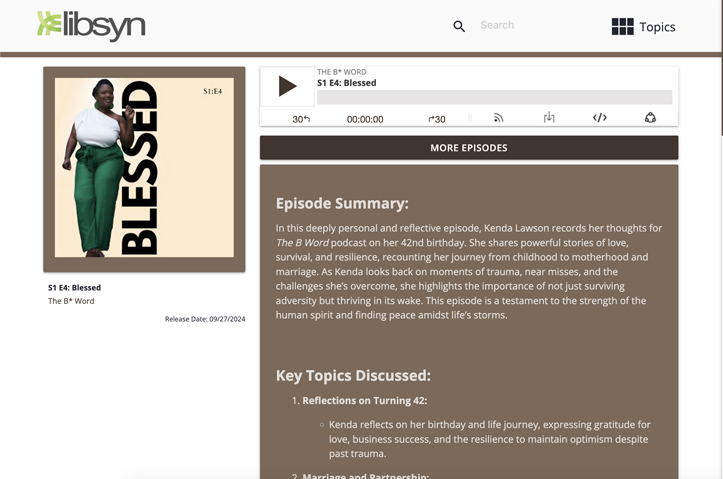Seek on the episode progress bar
This screenshot has height=479, width=723.
[x=494, y=97]
